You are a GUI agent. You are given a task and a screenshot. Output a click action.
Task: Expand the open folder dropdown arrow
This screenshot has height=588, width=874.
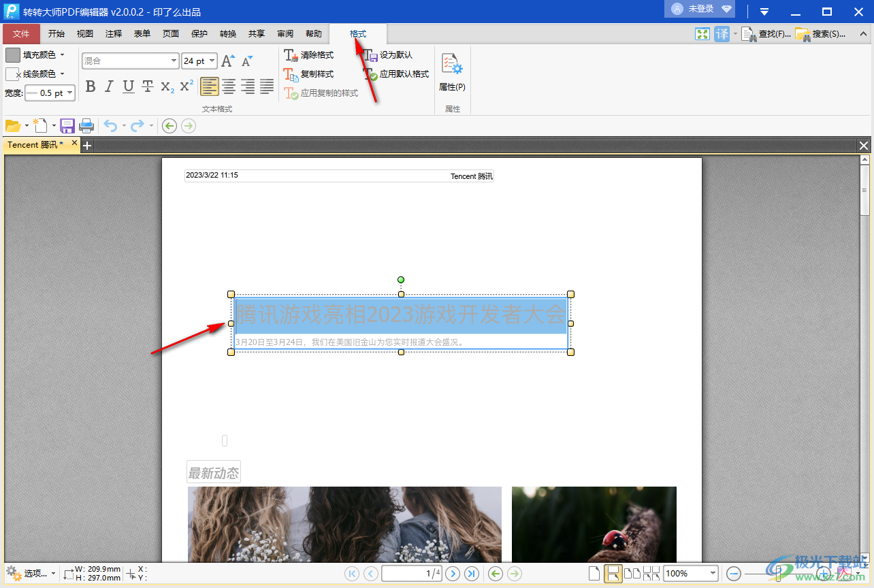coord(27,125)
